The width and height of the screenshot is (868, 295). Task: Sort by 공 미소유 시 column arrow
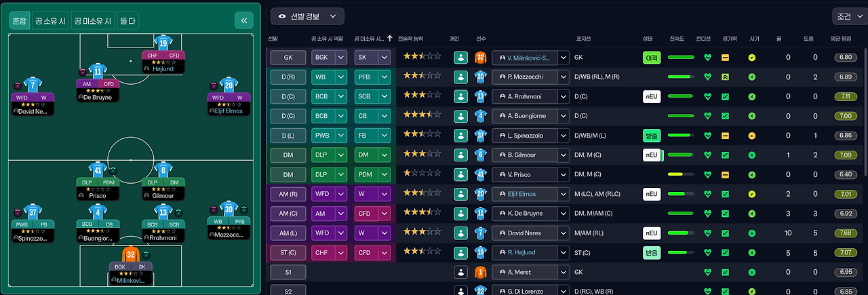(389, 39)
